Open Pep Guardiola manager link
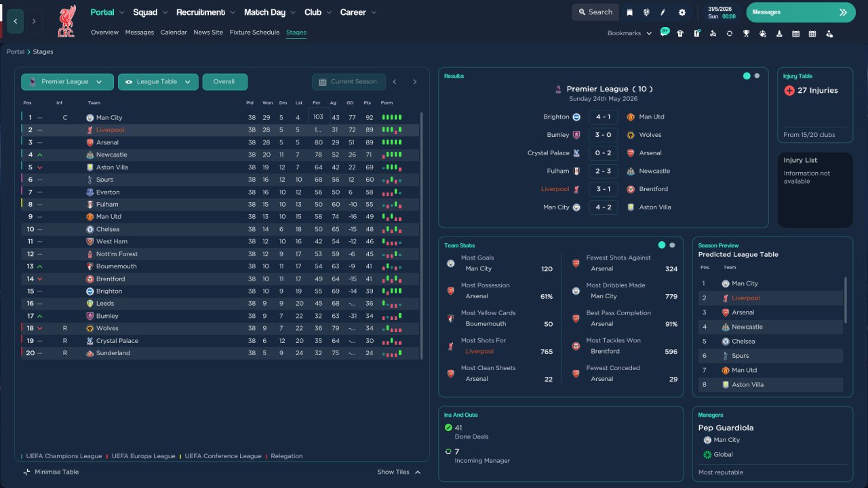Image resolution: width=868 pixels, height=488 pixels. coord(726,428)
